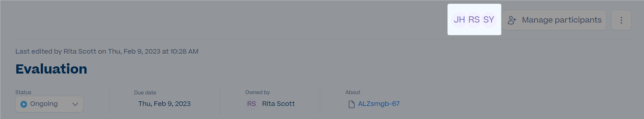Click the Ongoing status text
The height and width of the screenshot is (119, 644).
(x=44, y=104)
